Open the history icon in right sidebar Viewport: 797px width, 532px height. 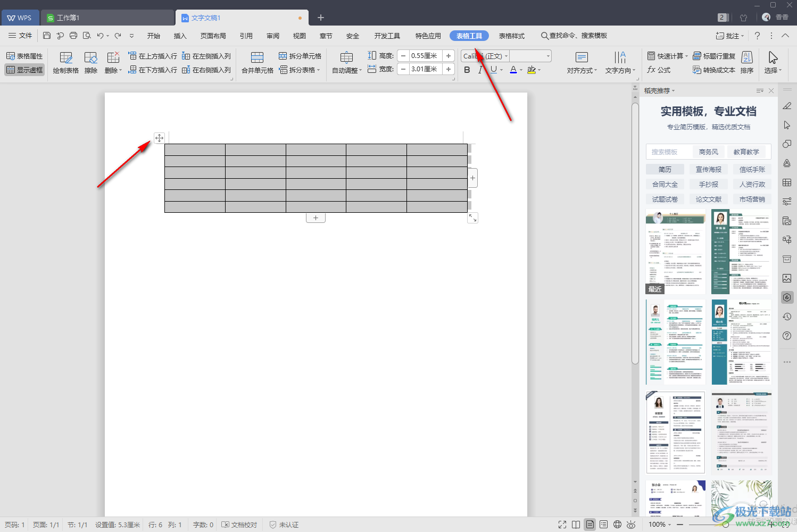[x=787, y=317]
